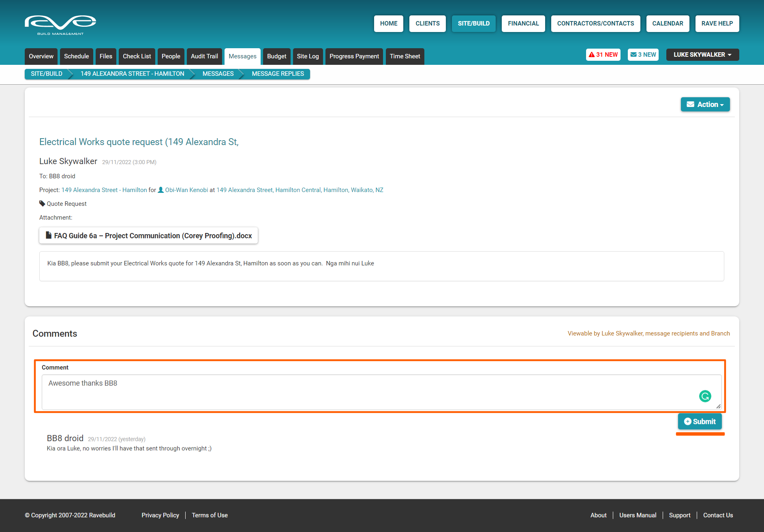Switch to the Schedule tab

coord(77,56)
